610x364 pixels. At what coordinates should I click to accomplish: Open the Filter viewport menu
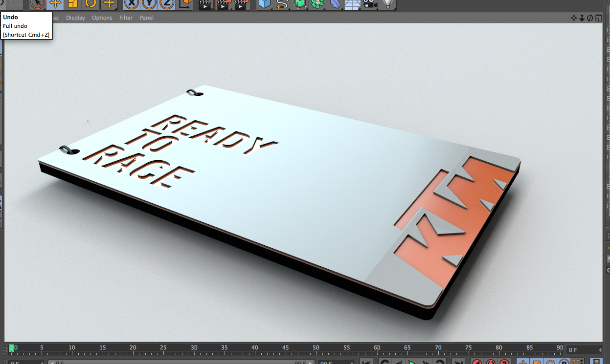click(x=126, y=18)
